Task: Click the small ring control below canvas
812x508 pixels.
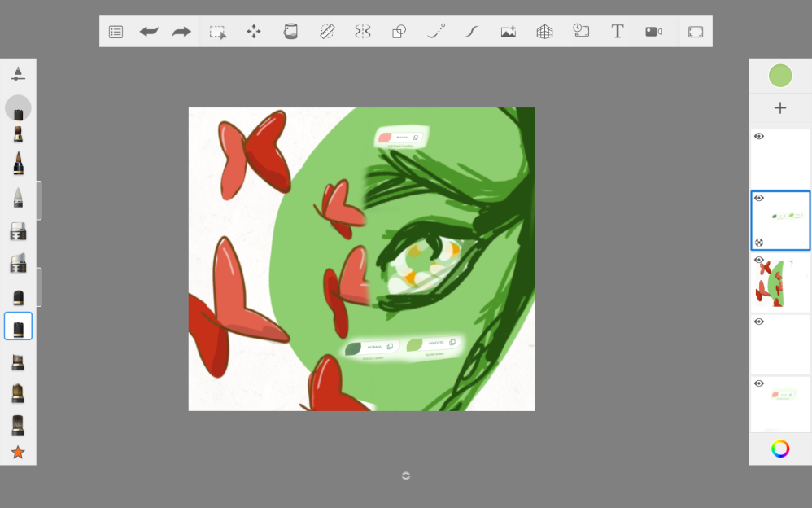Action: click(x=406, y=476)
